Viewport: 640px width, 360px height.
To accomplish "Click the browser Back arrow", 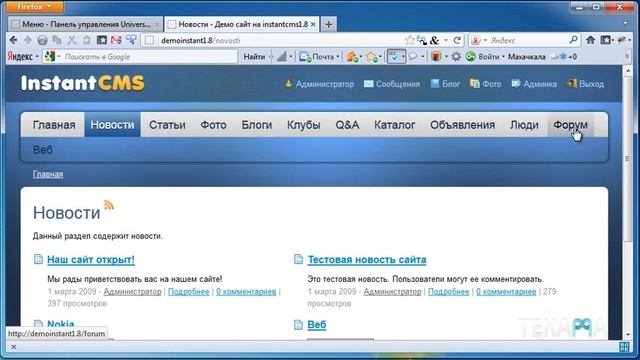I will tap(13, 40).
